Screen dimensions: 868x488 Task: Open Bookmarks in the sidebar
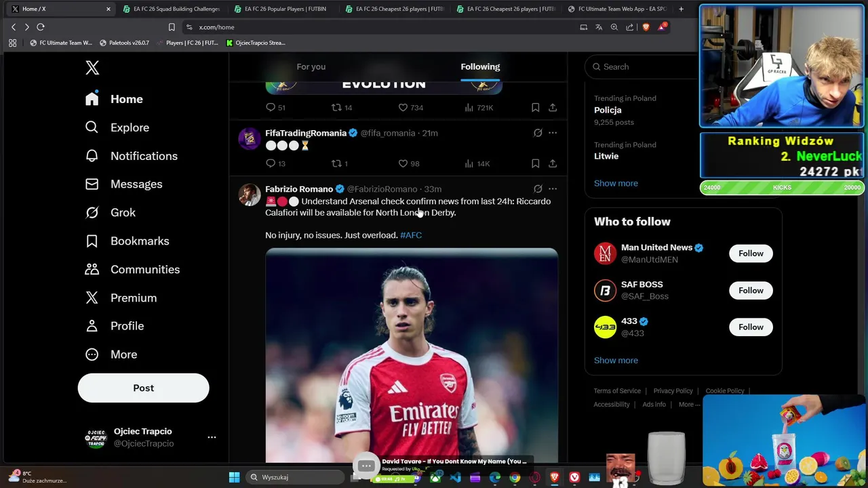point(127,241)
